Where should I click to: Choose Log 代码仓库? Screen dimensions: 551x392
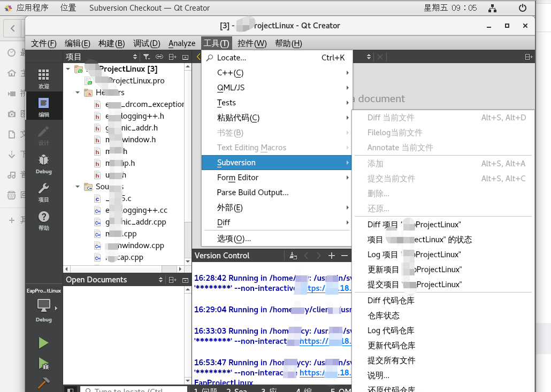click(x=443, y=330)
